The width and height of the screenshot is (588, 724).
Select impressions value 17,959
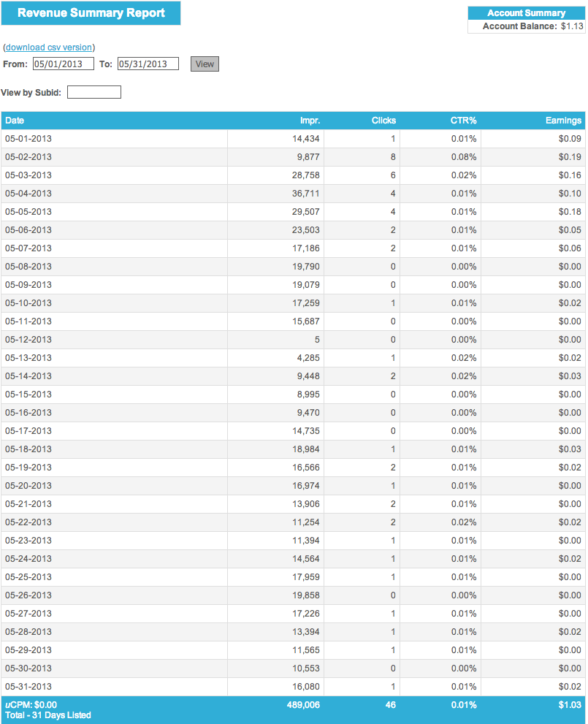[x=305, y=576]
